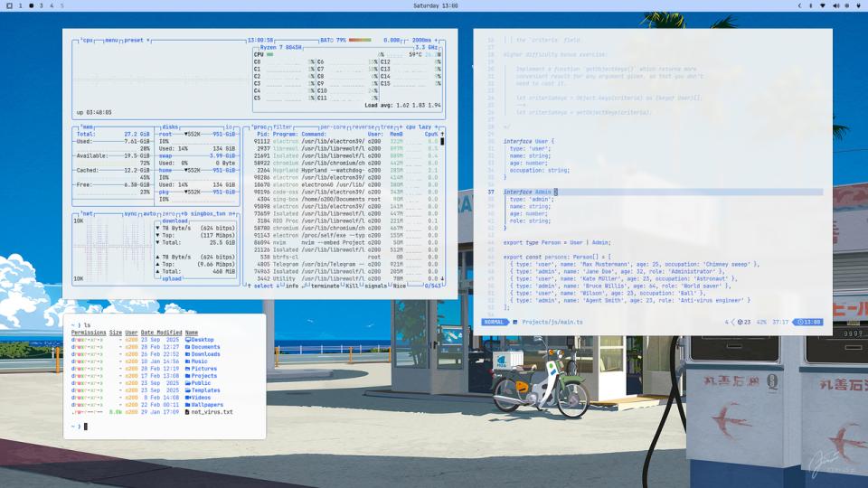Image resolution: width=868 pixels, height=488 pixels.
Task: Click the diagnostics count 23 in nvim statusline
Action: [x=744, y=322]
